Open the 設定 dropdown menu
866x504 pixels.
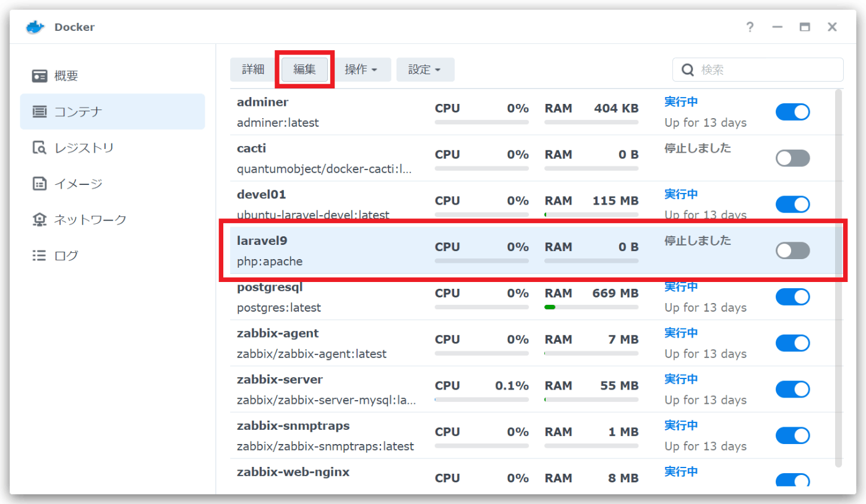point(425,70)
